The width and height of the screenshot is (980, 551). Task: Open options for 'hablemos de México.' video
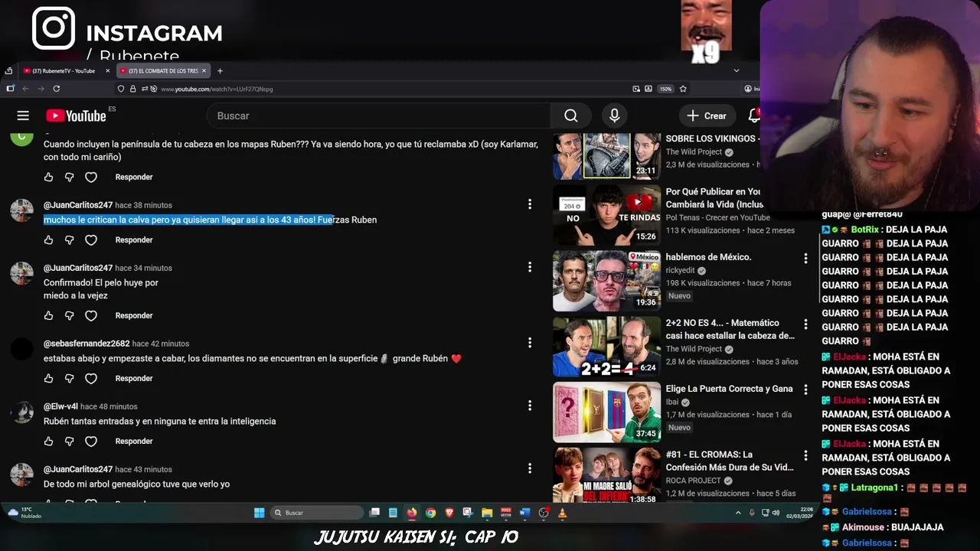click(805, 258)
